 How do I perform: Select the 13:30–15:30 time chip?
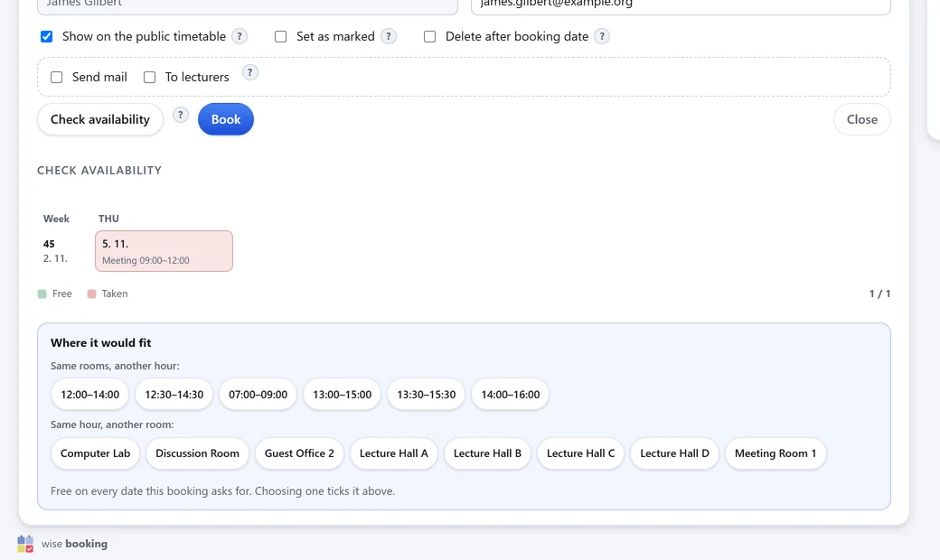click(x=427, y=395)
